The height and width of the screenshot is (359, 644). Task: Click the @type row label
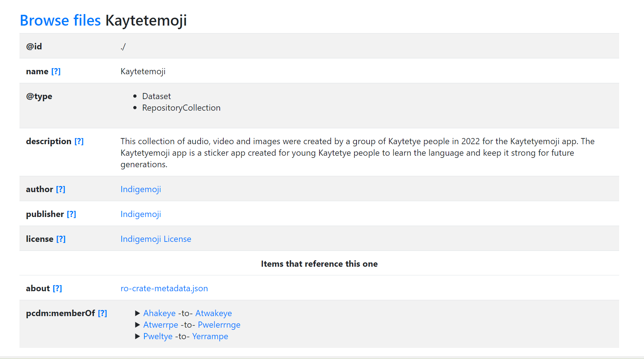pos(39,96)
